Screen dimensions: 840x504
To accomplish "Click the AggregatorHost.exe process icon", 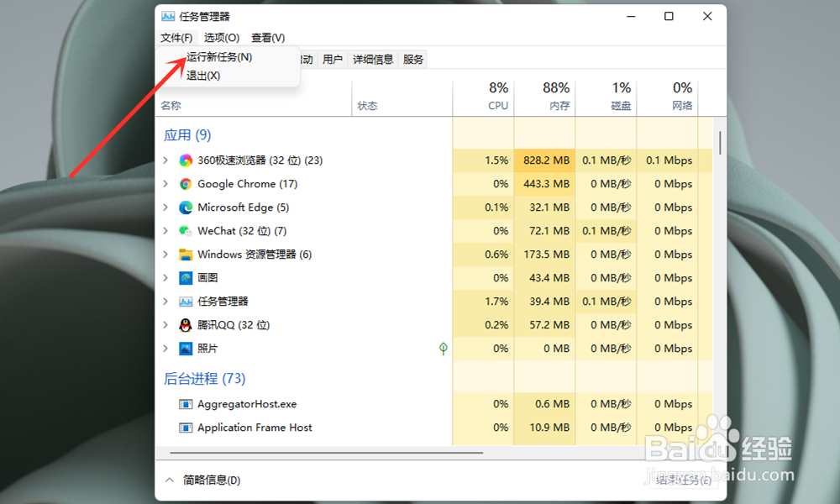I will pyautogui.click(x=186, y=404).
